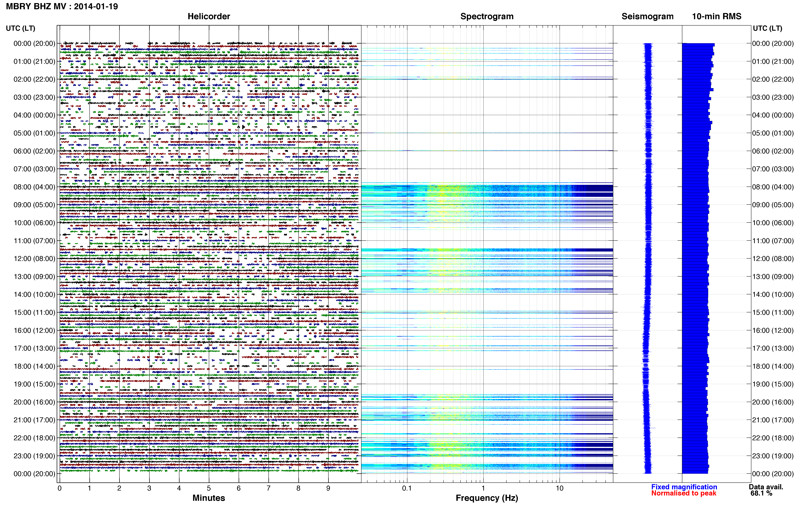This screenshot has width=812, height=508.
Task: Click the Frequency (Hz) axis label
Action: [487, 498]
